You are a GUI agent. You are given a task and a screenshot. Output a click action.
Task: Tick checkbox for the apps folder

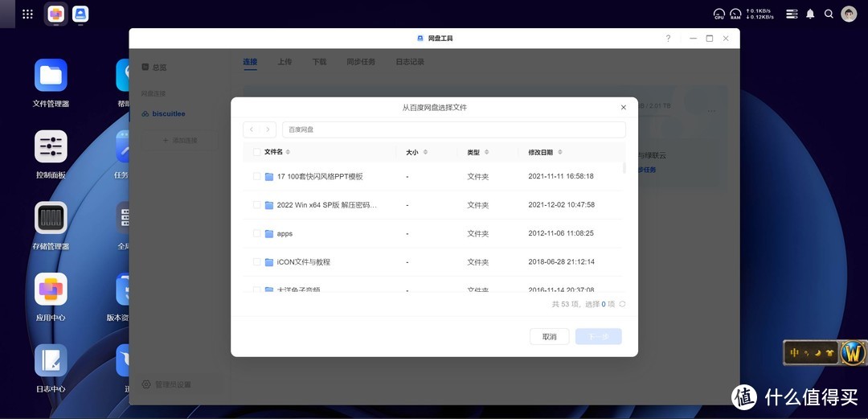click(x=257, y=233)
